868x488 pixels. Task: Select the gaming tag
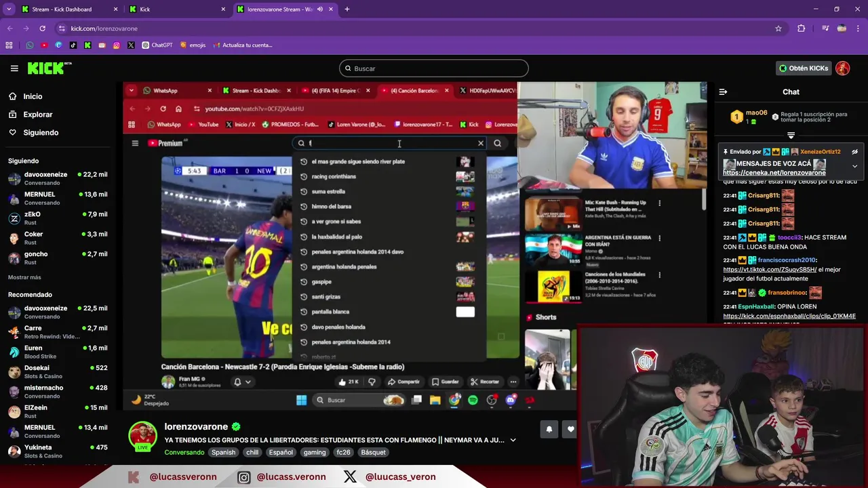pos(315,452)
